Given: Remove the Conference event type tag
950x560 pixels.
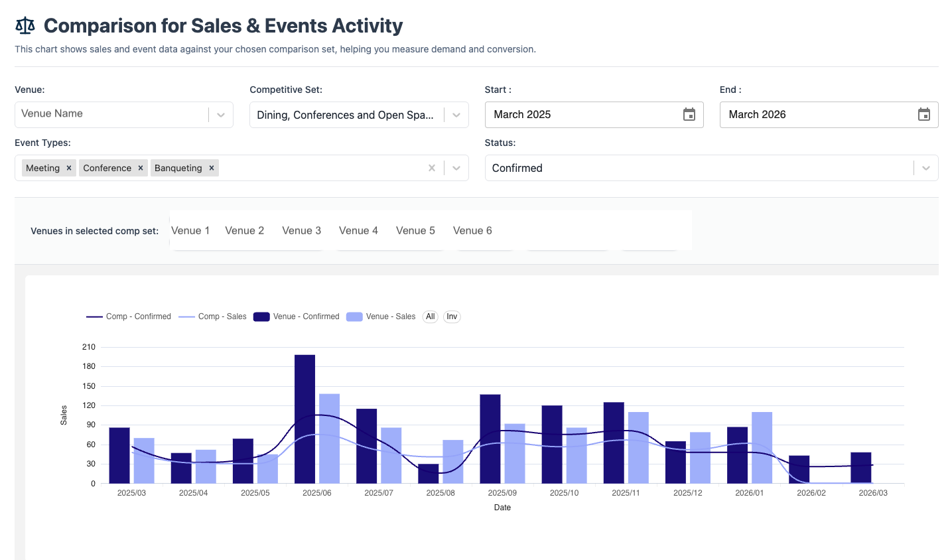Looking at the screenshot, I should pos(139,168).
